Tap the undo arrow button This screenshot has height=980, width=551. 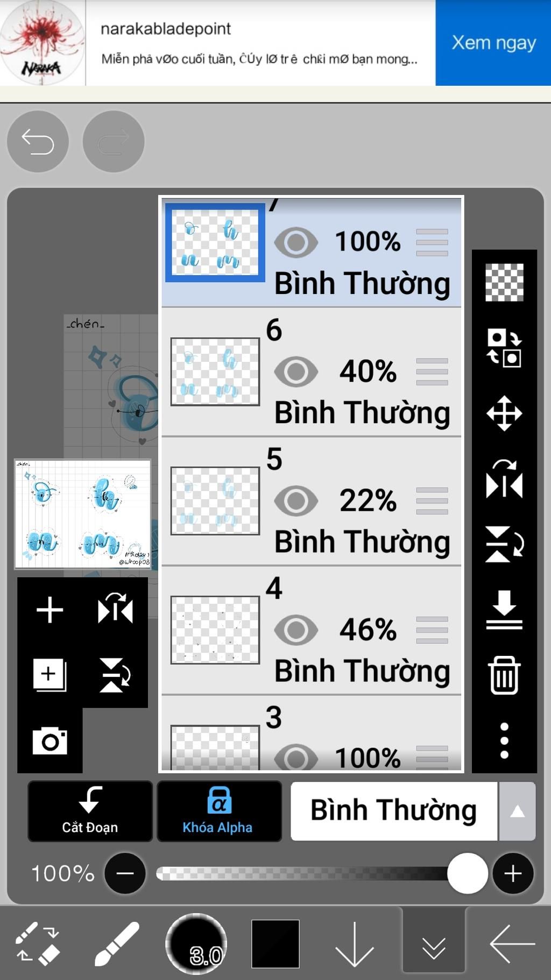(38, 142)
